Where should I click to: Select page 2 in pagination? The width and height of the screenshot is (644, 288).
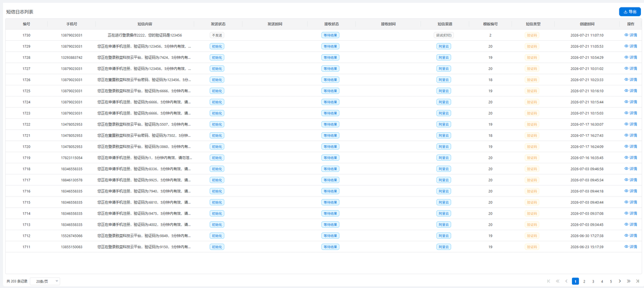tap(584, 281)
